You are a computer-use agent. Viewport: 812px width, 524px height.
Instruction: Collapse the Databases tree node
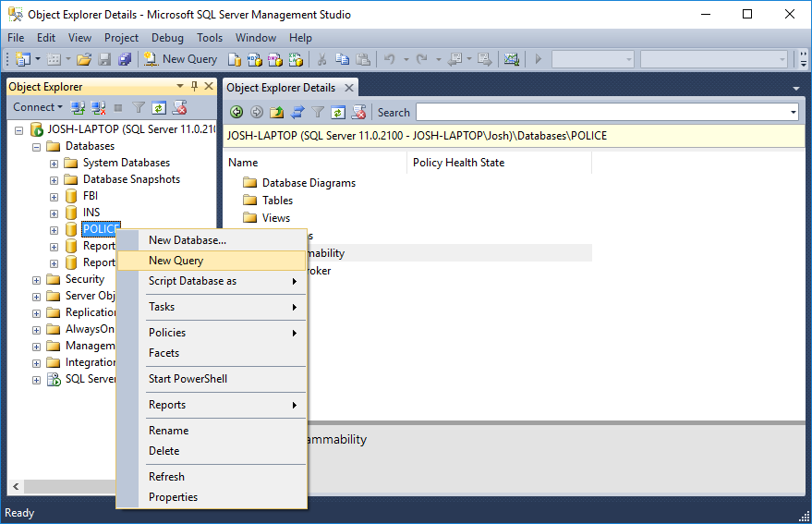(x=37, y=146)
